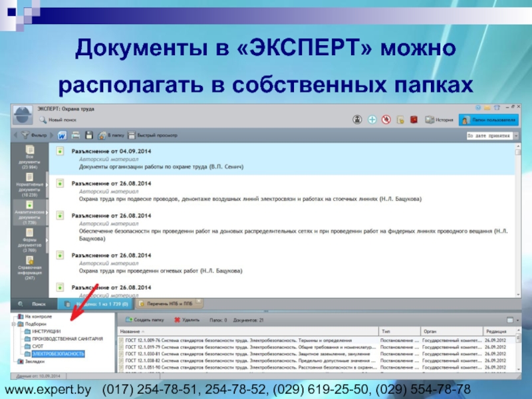Select the Подборки folder
532x399 pixels.
tap(32, 324)
